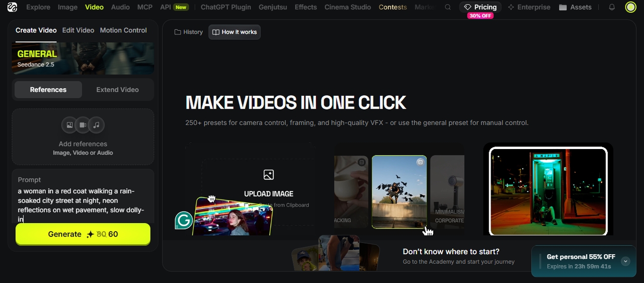Click the Pricing button
Image resolution: width=644 pixels, height=283 pixels.
480,7
